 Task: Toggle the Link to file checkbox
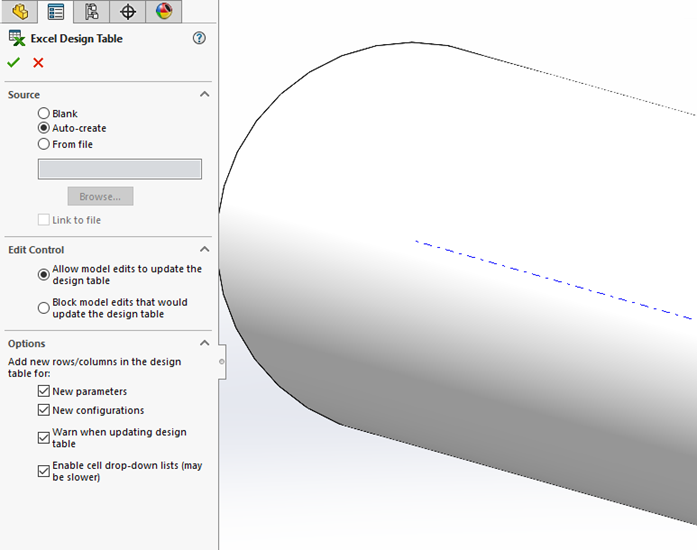click(x=44, y=220)
